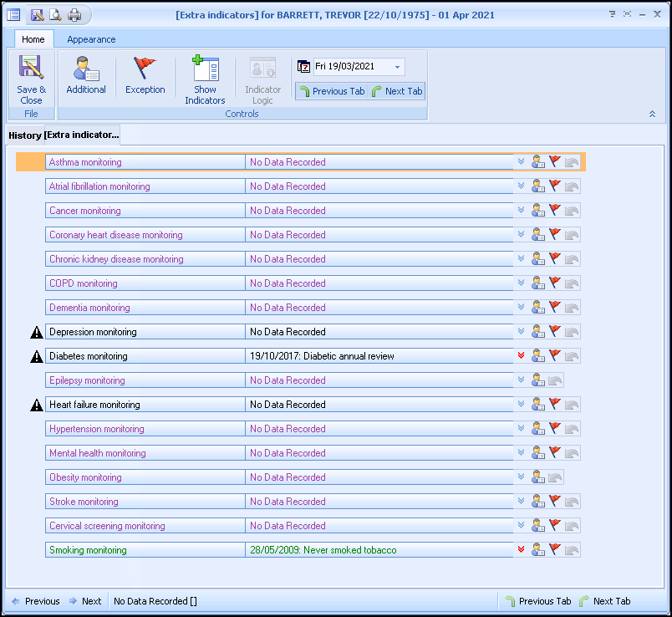Viewport: 672px width, 617px height.
Task: Click the print icon in title bar
Action: coord(74,14)
